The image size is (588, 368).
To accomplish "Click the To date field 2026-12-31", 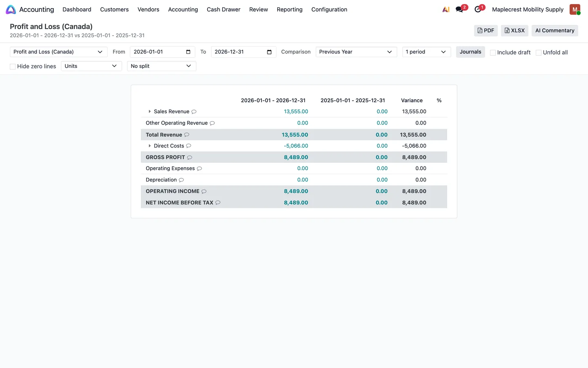I will 243,52.
